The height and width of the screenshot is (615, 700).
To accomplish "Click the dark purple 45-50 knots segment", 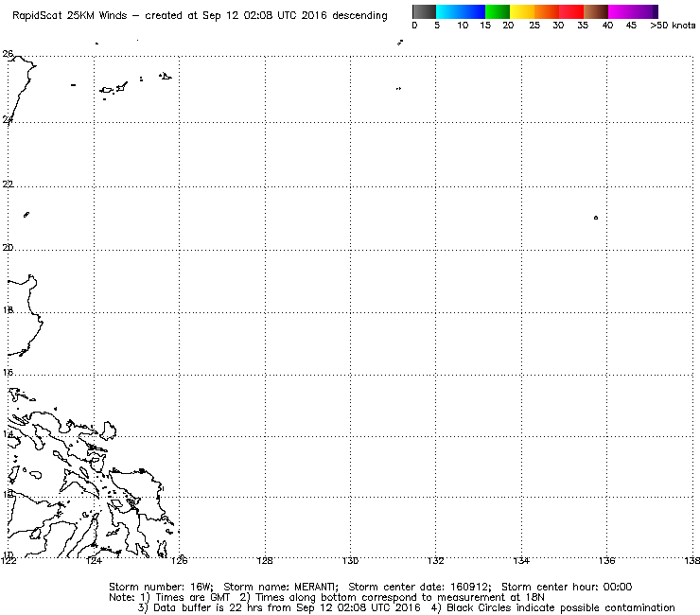I will coord(646,11).
